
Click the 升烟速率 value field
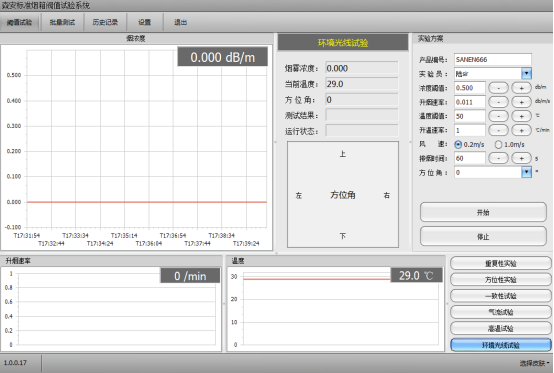(x=470, y=102)
